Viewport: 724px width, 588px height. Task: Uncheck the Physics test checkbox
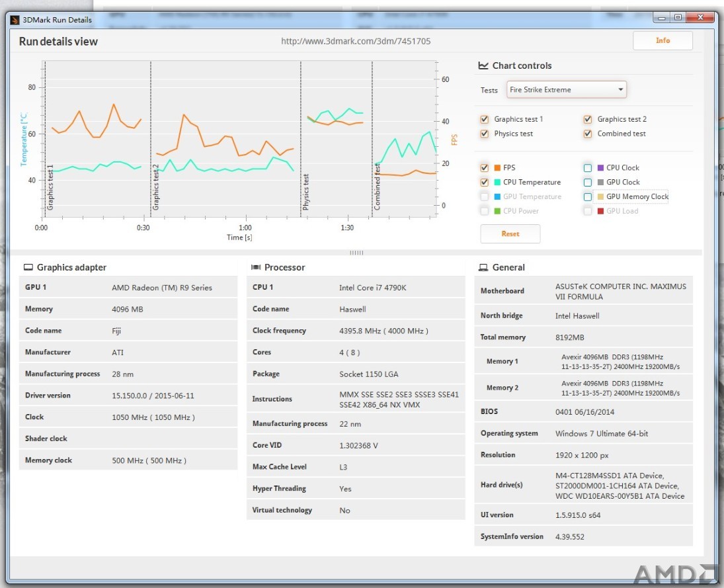pos(485,134)
